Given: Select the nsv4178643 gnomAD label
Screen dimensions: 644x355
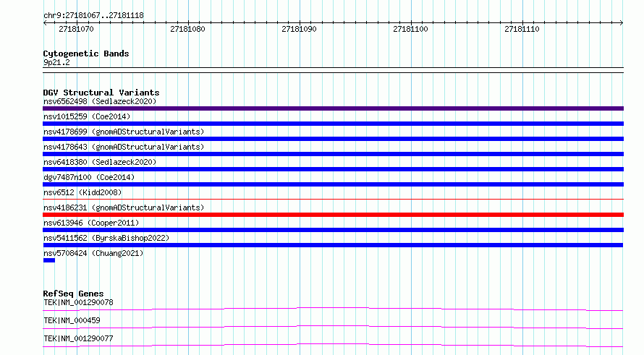Looking at the screenshot, I should click(x=124, y=147).
